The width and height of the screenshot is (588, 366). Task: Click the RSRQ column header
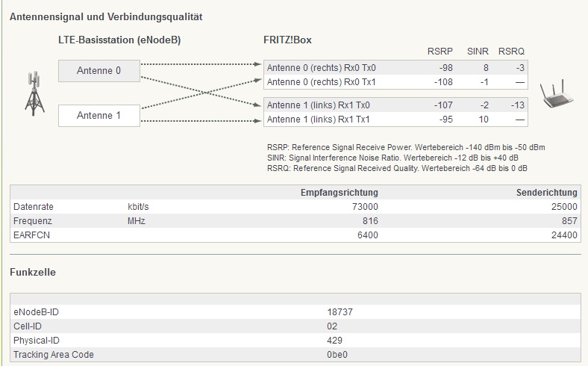511,52
